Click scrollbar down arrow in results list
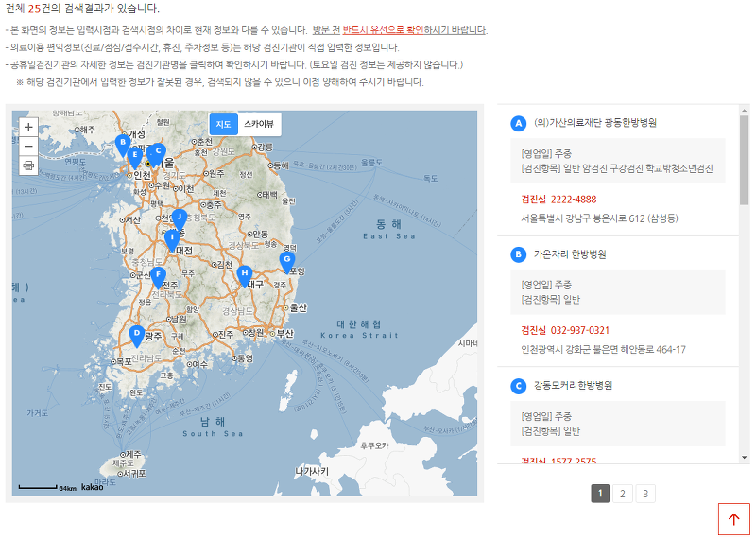 pyautogui.click(x=744, y=457)
